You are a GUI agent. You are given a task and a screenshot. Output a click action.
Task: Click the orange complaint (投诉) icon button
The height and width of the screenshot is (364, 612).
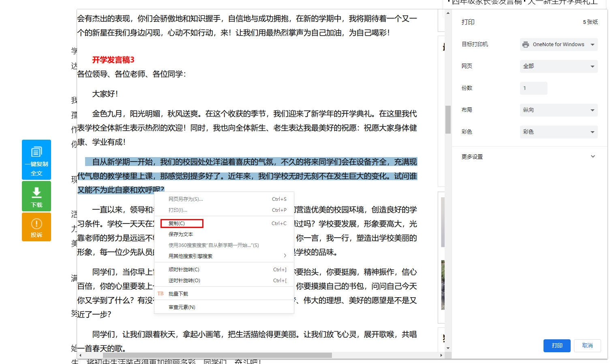tap(36, 227)
